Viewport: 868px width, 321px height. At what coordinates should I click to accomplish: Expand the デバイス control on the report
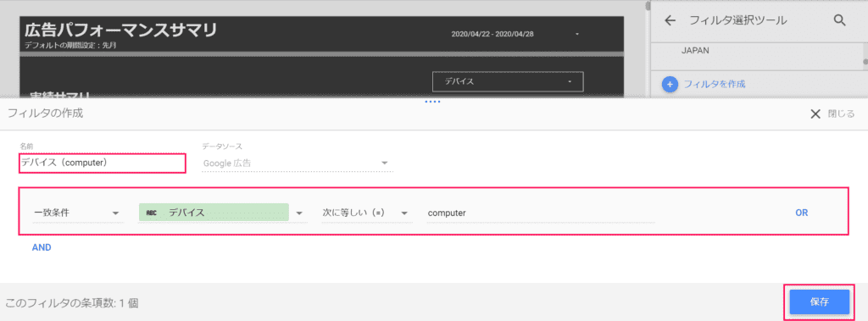[508, 81]
